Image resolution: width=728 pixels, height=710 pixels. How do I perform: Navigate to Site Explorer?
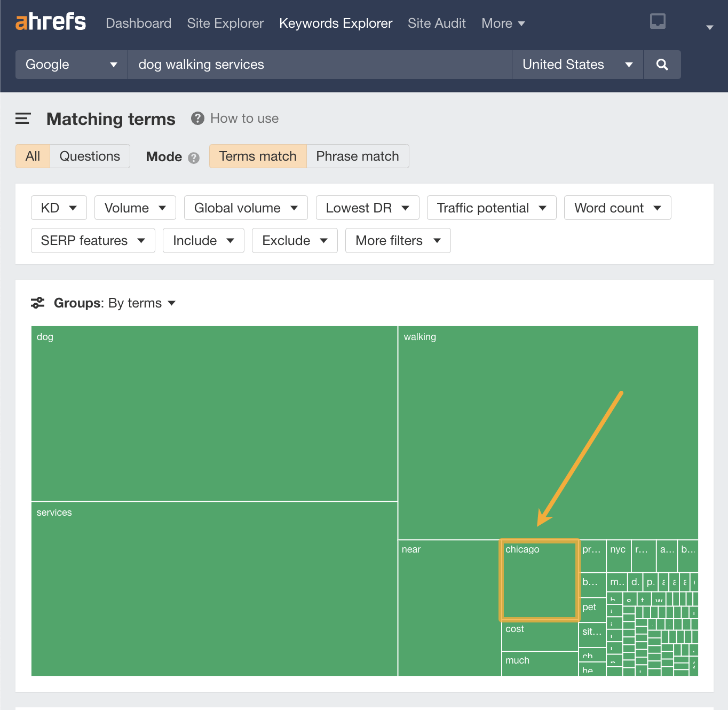tap(225, 23)
